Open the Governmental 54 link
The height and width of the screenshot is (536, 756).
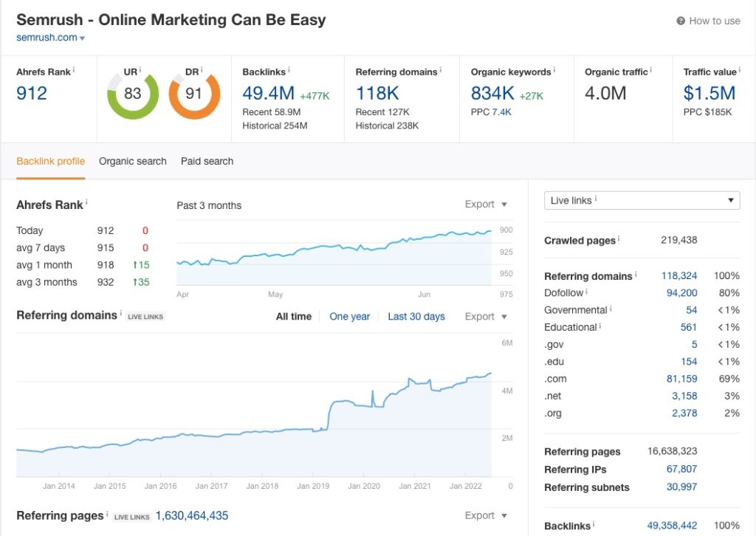click(691, 310)
